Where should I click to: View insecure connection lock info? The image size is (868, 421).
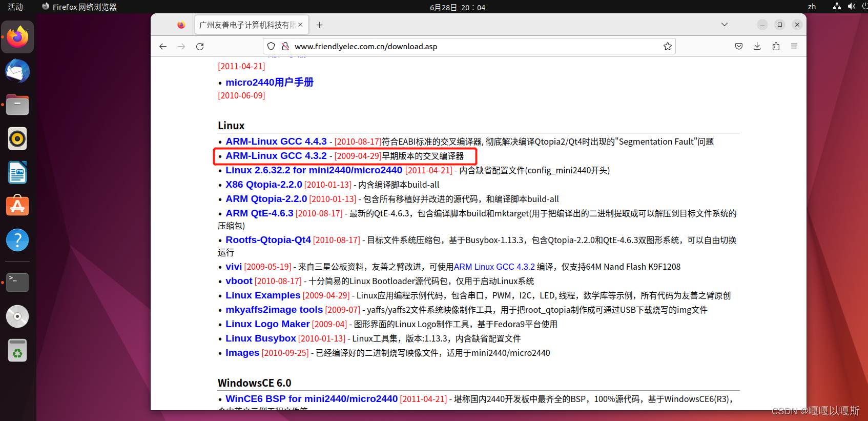[285, 46]
